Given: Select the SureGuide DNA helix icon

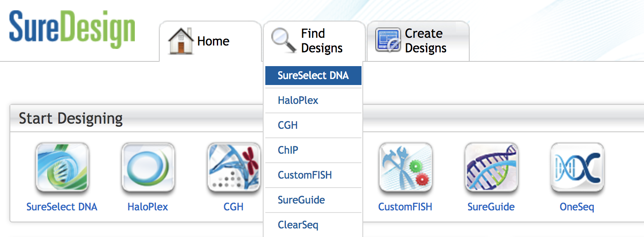Looking at the screenshot, I should click(x=491, y=167).
